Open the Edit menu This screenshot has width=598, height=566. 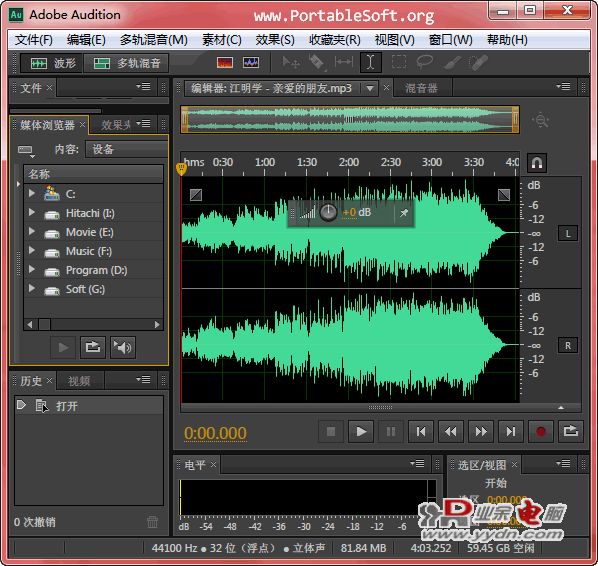click(86, 40)
